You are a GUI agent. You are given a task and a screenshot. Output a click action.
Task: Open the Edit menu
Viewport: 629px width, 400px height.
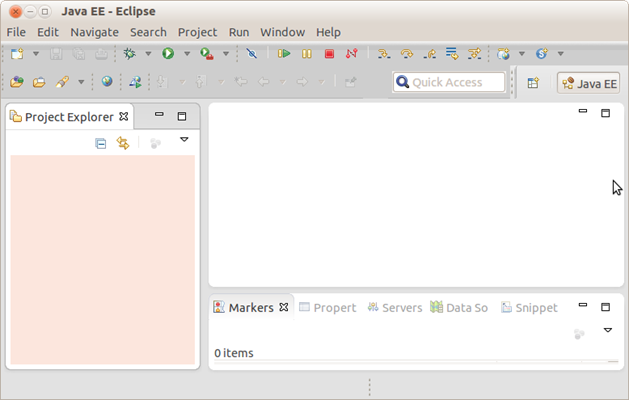tap(48, 32)
